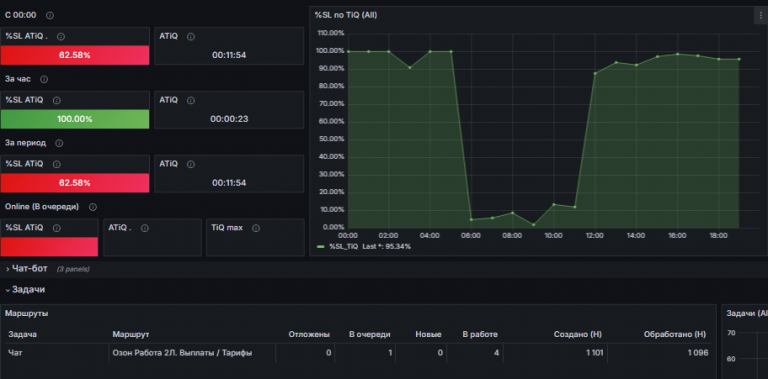
Task: Click 06:00 label on chart time axis
Action: coord(471,236)
